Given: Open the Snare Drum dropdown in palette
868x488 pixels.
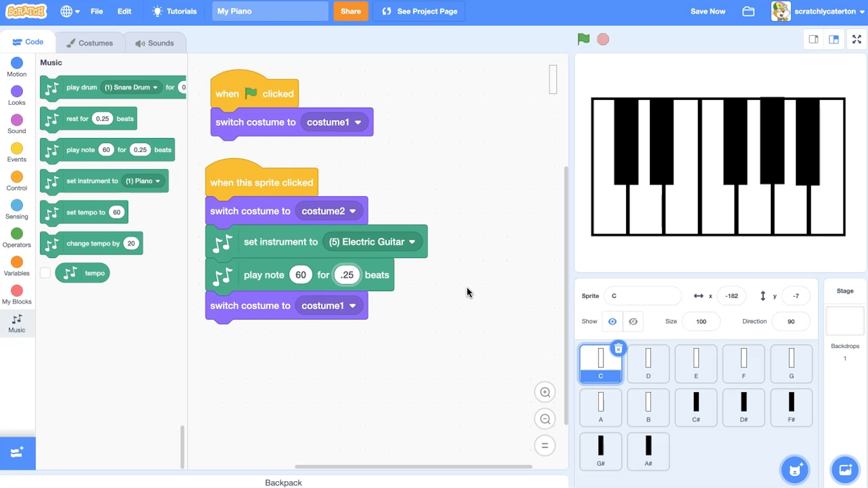Looking at the screenshot, I should coord(131,87).
